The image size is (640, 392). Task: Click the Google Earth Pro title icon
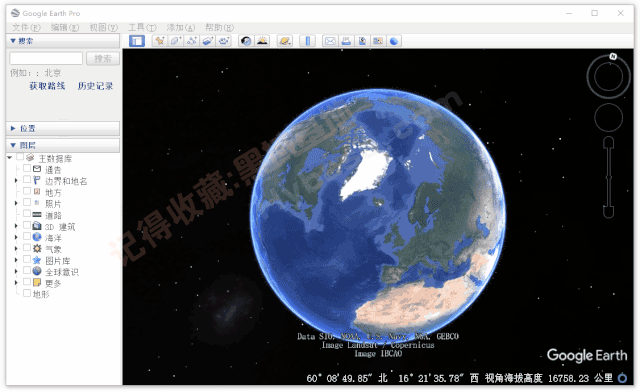[x=16, y=13]
